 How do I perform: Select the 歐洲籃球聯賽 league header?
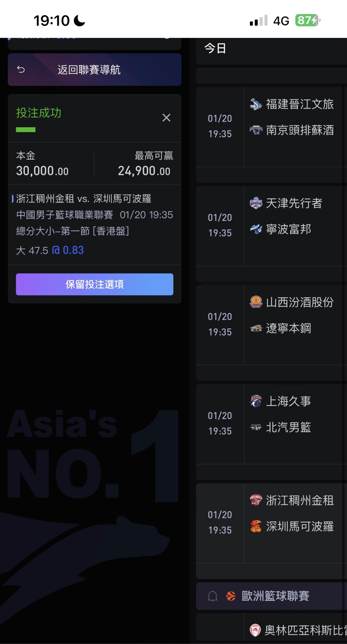pyautogui.click(x=275, y=596)
